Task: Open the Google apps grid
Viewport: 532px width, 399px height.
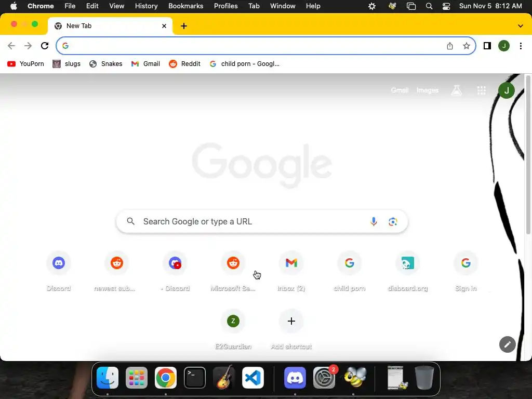Action: 481,90
